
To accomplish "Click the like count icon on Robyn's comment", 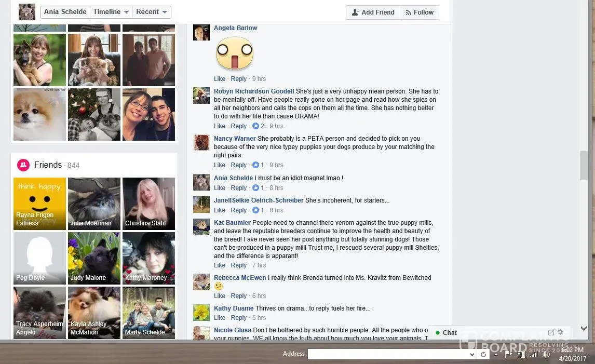I will [x=256, y=126].
